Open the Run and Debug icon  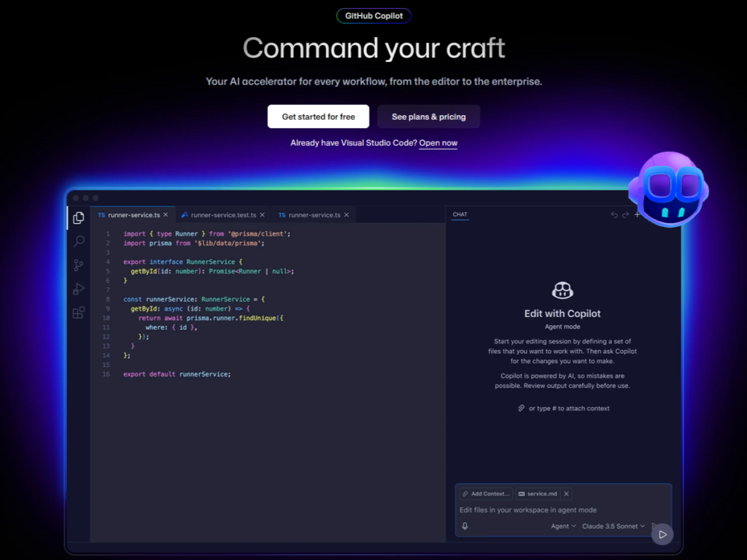[78, 289]
